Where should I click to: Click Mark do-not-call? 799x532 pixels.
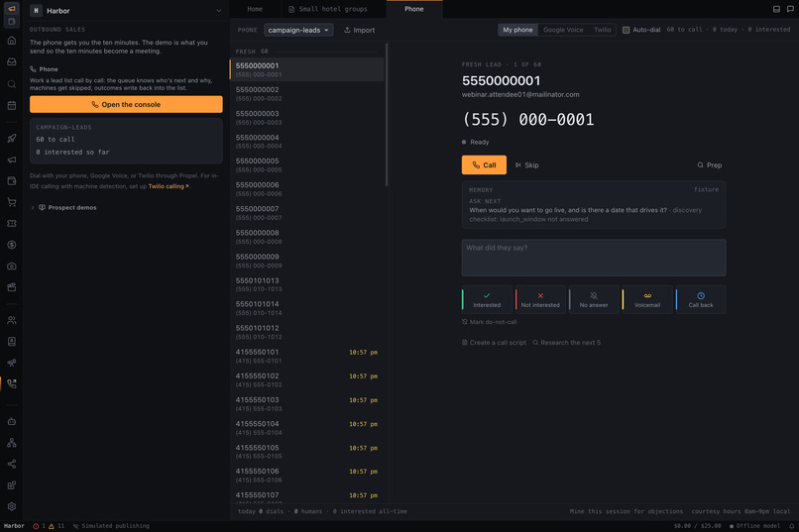pos(489,322)
